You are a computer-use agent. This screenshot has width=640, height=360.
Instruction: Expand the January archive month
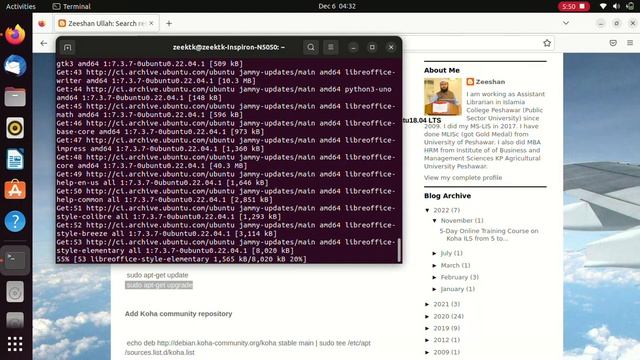tap(435, 289)
